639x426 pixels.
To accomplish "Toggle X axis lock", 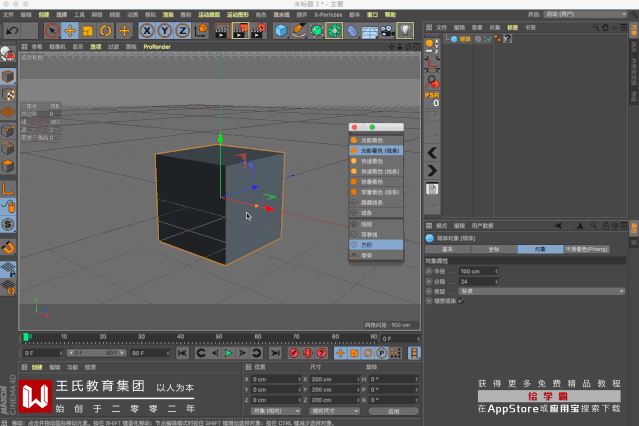I will pos(147,31).
